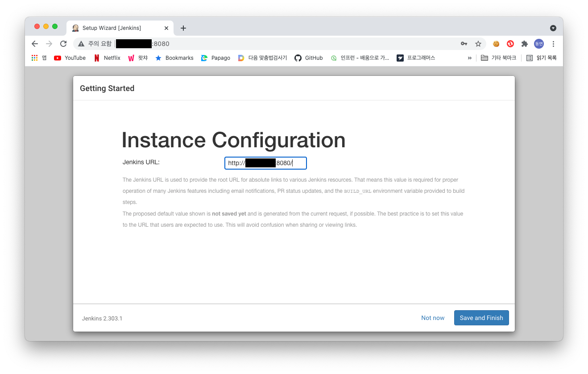Reload the page with refresh icon

63,44
